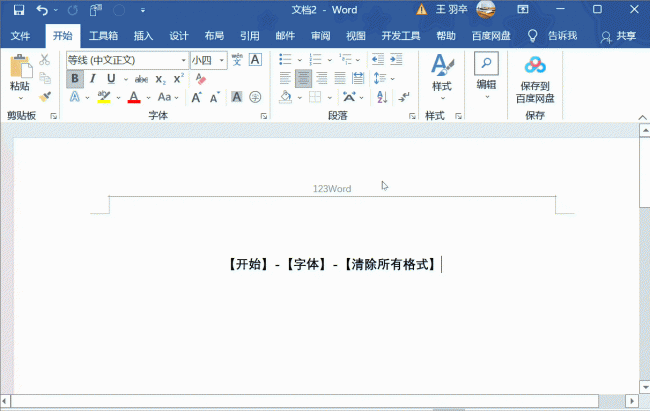Screen dimensions: 650x411
Task: Undo the last action
Action: (x=42, y=10)
